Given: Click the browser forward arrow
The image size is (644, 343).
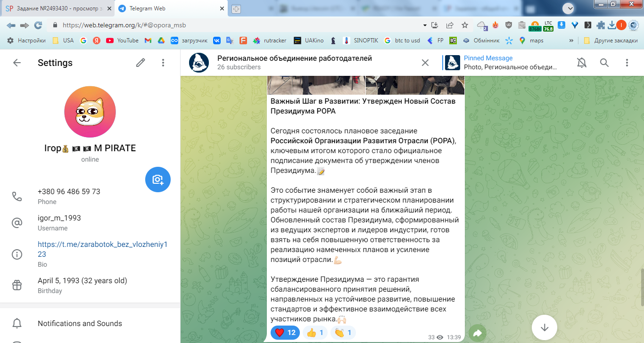Looking at the screenshot, I should (25, 25).
